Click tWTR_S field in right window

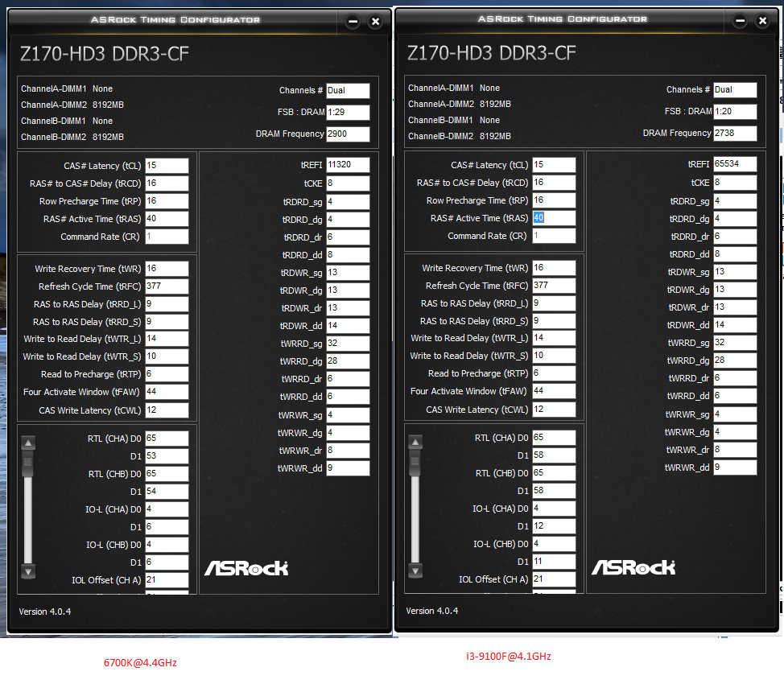click(x=554, y=356)
